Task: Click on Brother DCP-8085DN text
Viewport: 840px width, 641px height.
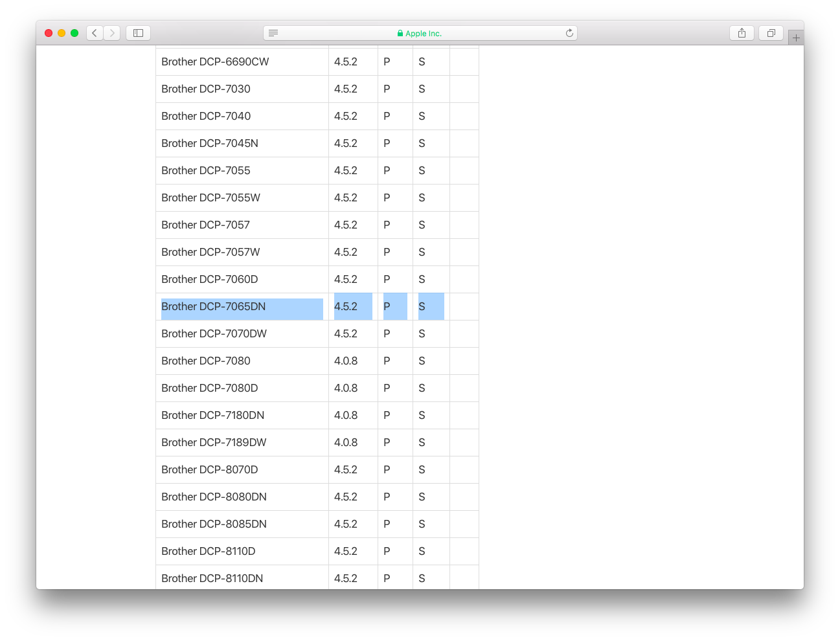Action: pyautogui.click(x=214, y=524)
